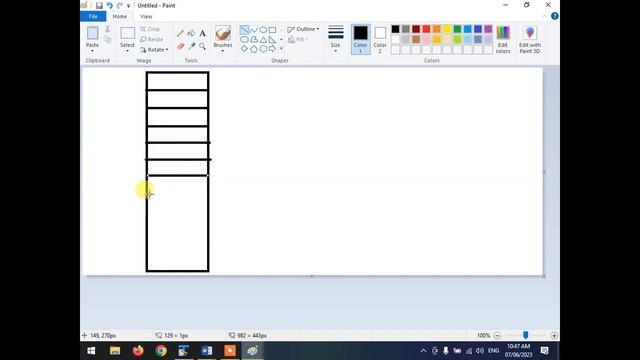Choose the Oval shape
Viewport: 640px width, 360px height.
point(263,30)
